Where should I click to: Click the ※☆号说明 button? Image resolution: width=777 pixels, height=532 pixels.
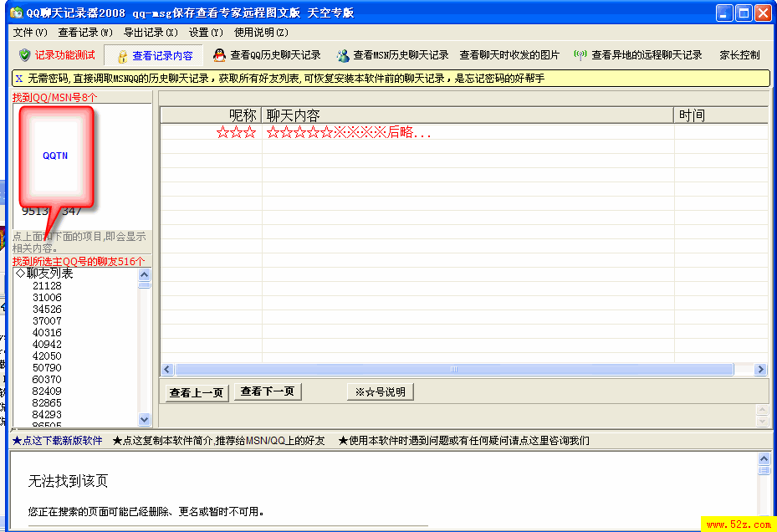(x=380, y=391)
